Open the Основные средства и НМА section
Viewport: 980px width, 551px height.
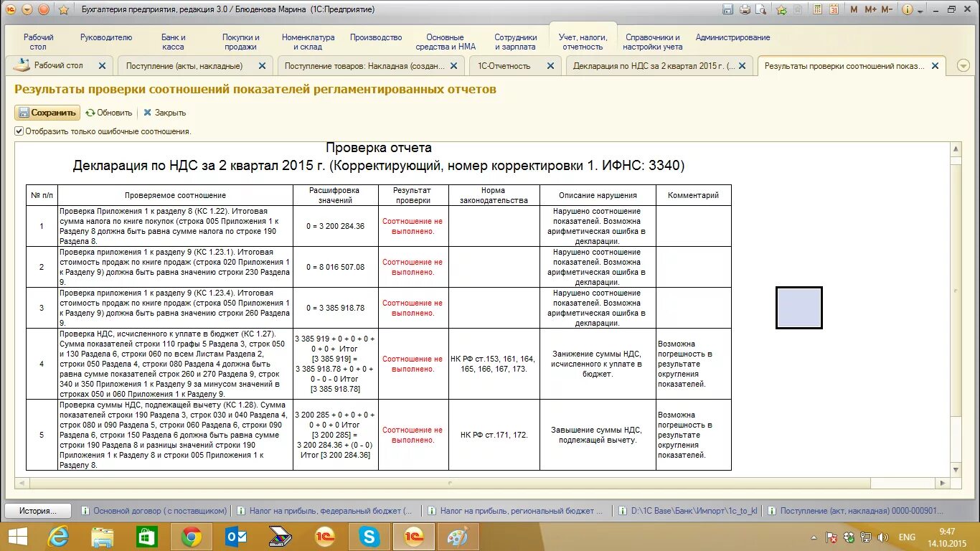(446, 42)
